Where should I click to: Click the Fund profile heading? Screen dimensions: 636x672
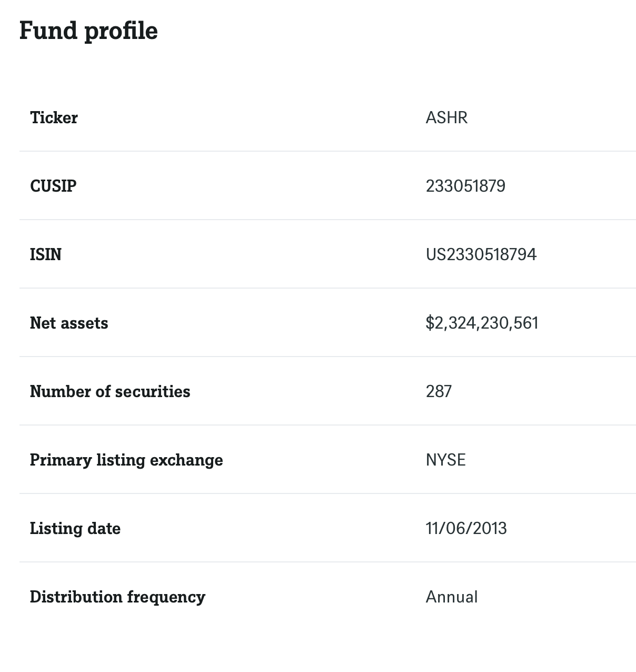pos(88,31)
